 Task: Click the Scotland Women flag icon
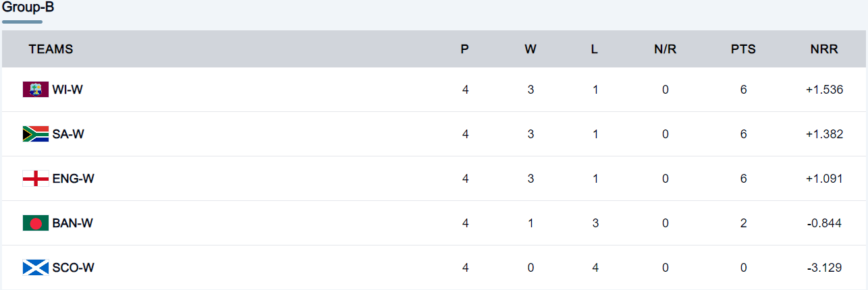click(35, 268)
